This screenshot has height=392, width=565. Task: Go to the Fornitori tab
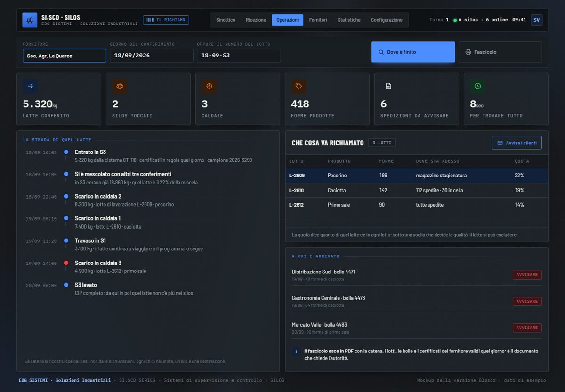[x=318, y=20]
